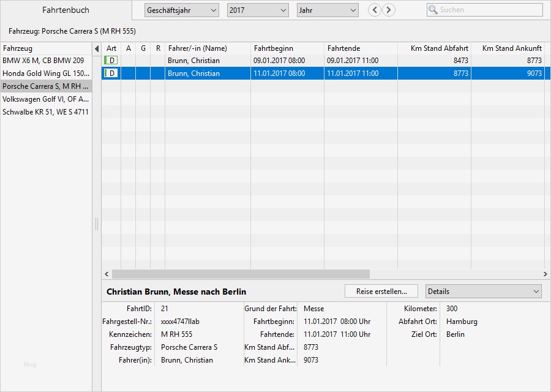Go to previous period with left arrow
551x392 pixels.
(375, 10)
